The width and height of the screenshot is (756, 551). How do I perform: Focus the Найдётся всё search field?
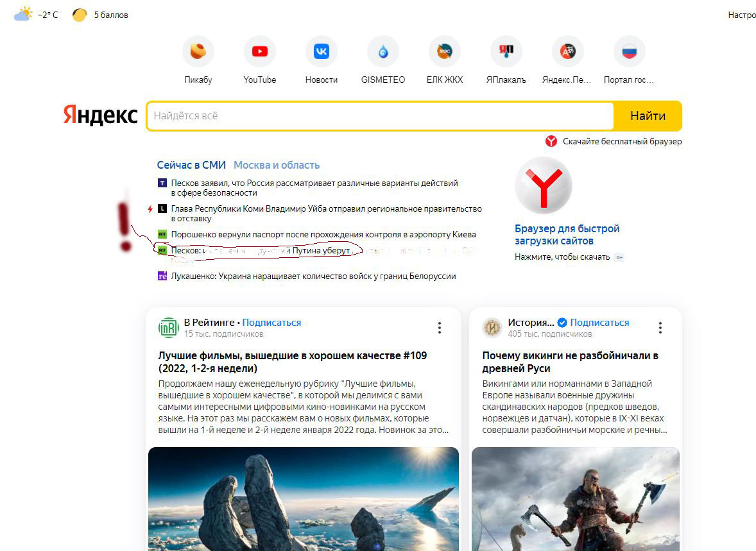coord(380,115)
